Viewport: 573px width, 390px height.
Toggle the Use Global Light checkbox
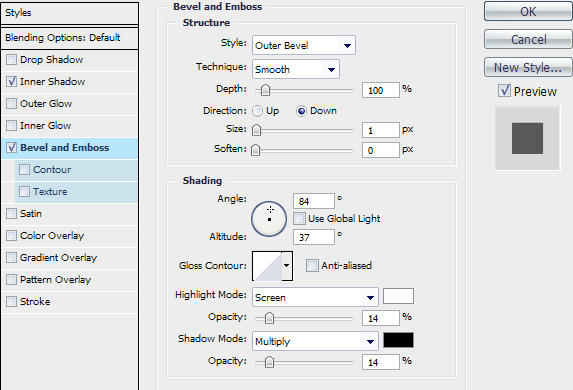coord(299,219)
